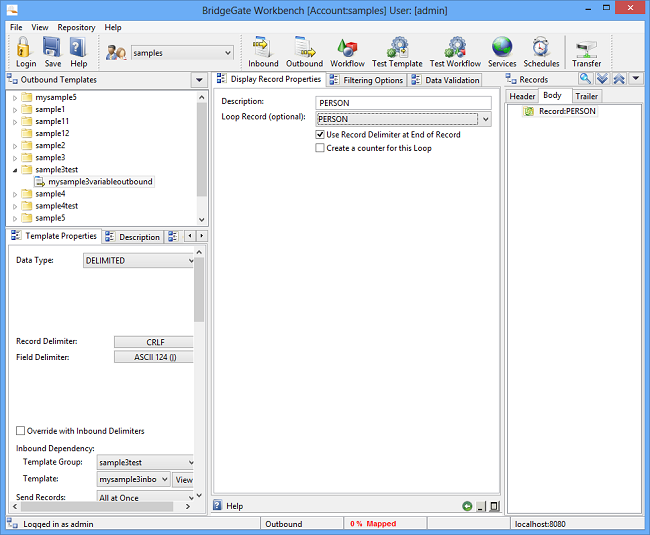Viewport: 650px width, 535px height.
Task: Click the ASCII 124 Field Delimiter button
Action: (154, 357)
